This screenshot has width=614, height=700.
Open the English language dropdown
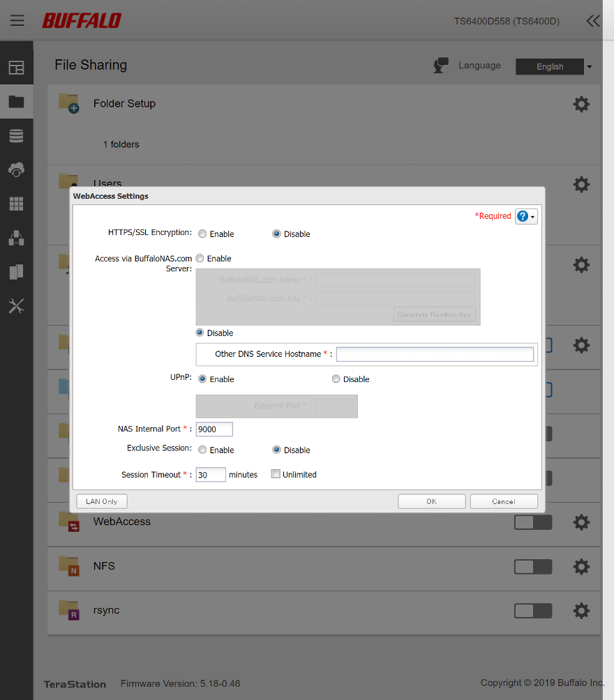coord(550,66)
